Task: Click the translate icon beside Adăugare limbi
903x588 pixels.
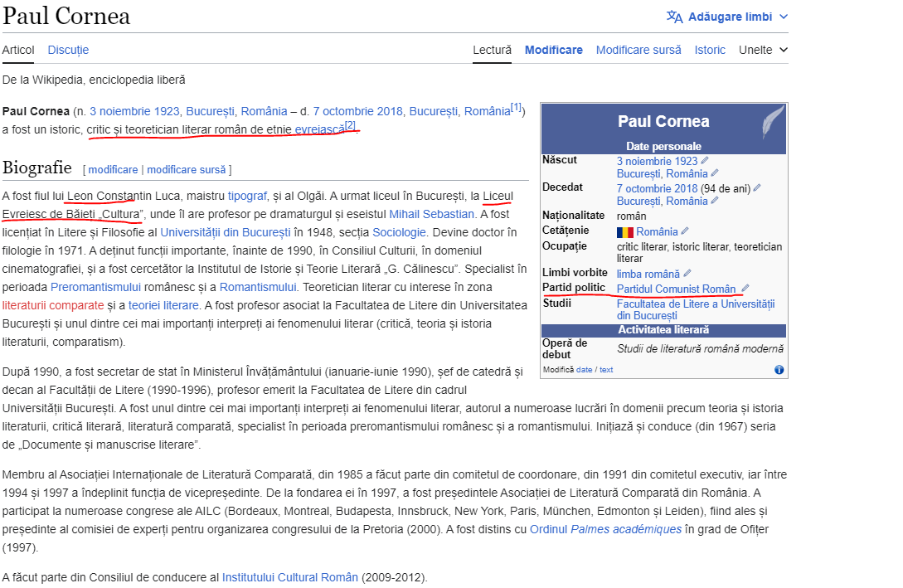Action: click(x=675, y=17)
